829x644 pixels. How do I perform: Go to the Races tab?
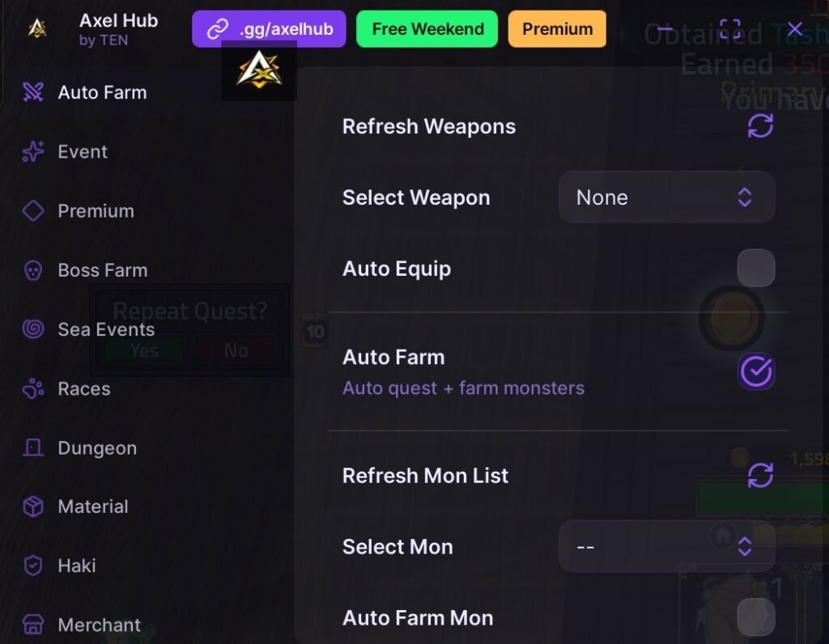click(84, 389)
